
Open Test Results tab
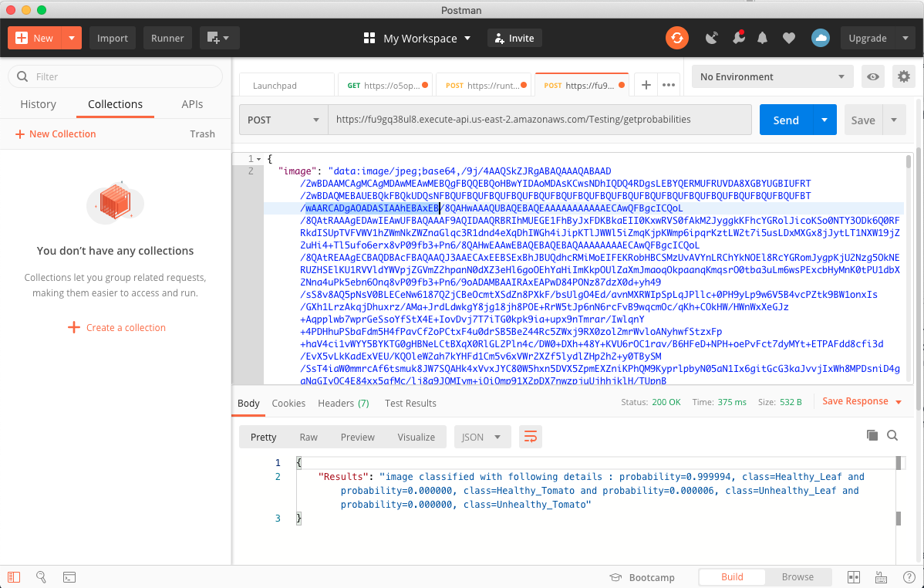[x=411, y=404]
